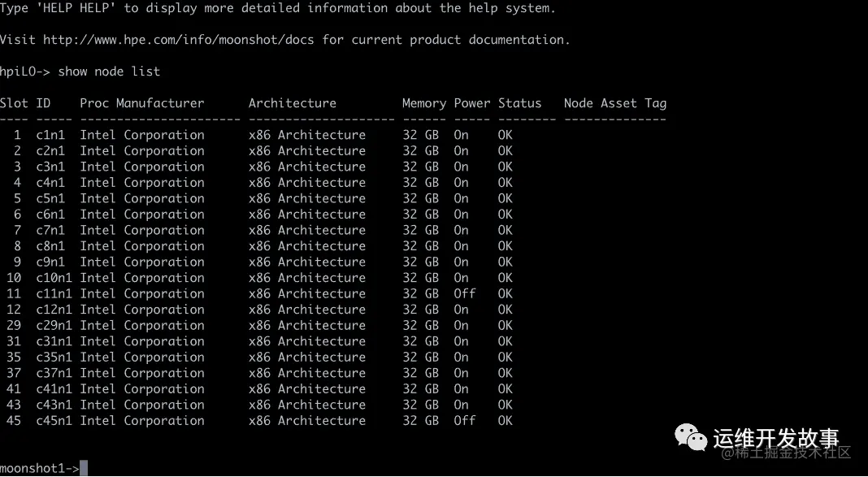Viewport: 868px width, 477px height.
Task: Select node ID c41n1
Action: pyautogui.click(x=54, y=389)
